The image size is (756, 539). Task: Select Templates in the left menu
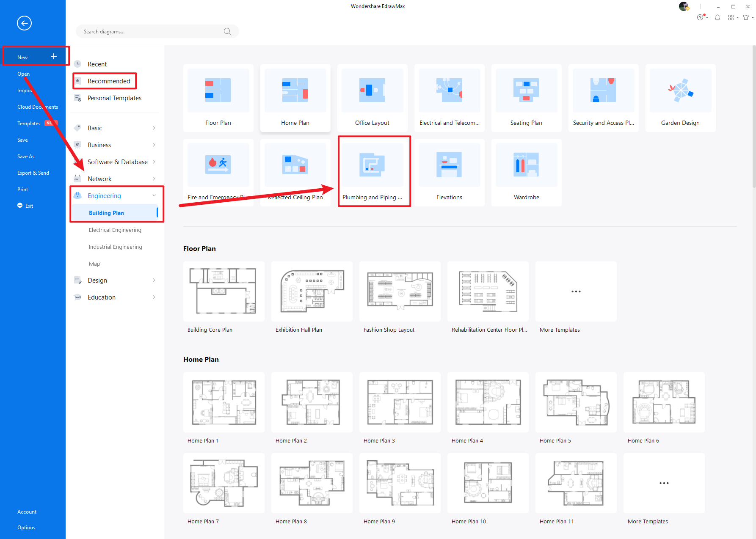pos(29,123)
